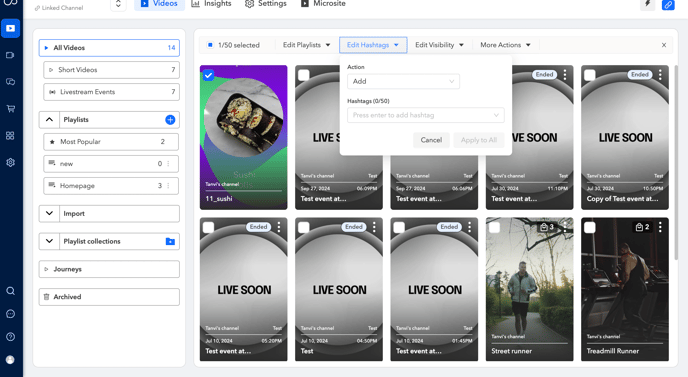Open the Action select set to Add

click(x=403, y=81)
